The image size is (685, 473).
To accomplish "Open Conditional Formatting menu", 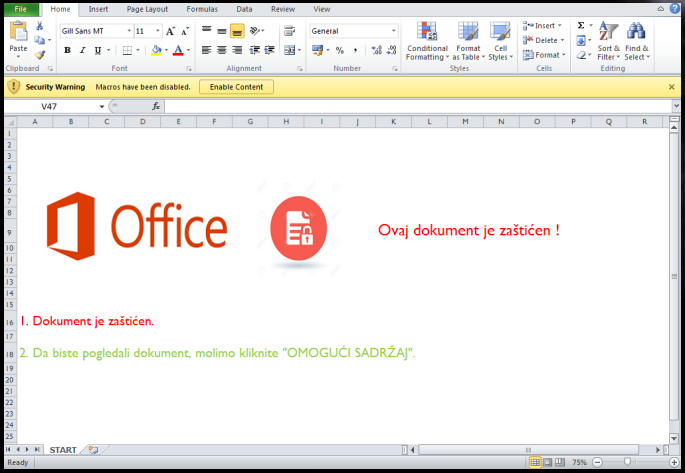I will click(x=427, y=41).
